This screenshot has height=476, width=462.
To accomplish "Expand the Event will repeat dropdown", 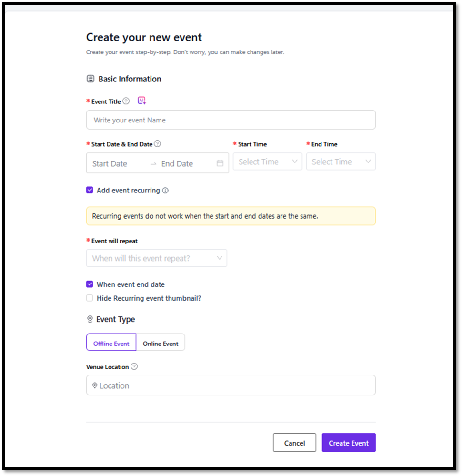I will click(157, 258).
